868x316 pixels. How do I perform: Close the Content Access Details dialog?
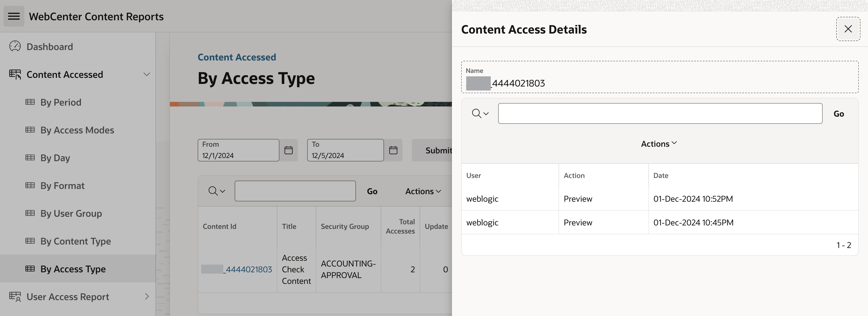848,29
